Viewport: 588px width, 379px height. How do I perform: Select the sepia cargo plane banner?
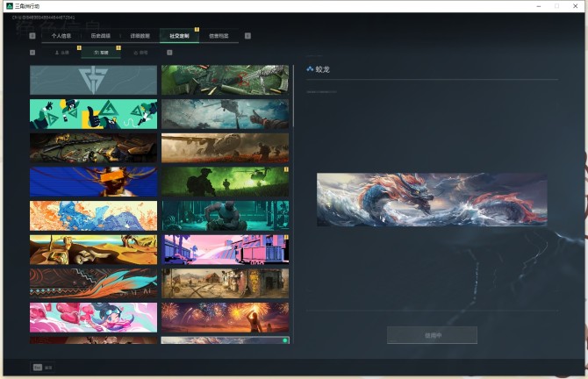(x=225, y=148)
